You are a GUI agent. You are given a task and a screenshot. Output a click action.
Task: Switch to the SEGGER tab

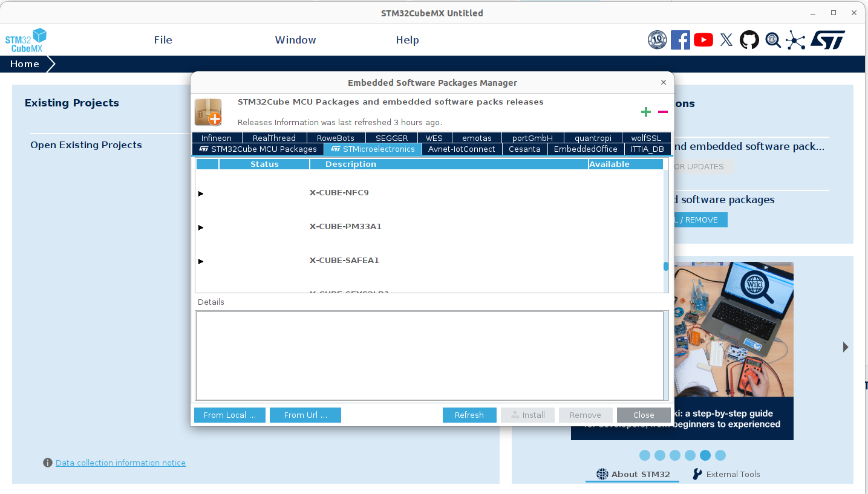(391, 137)
